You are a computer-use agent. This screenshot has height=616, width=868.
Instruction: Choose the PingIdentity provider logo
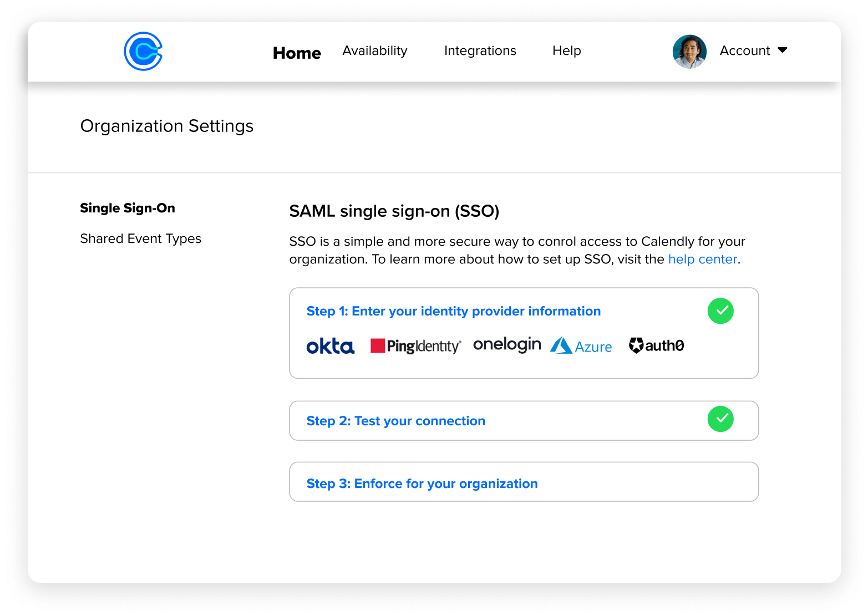click(416, 346)
